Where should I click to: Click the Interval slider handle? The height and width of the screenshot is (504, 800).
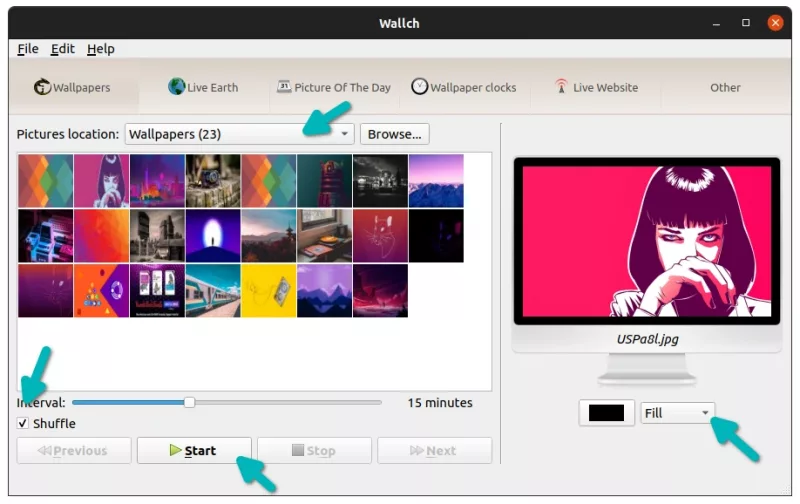(x=189, y=402)
